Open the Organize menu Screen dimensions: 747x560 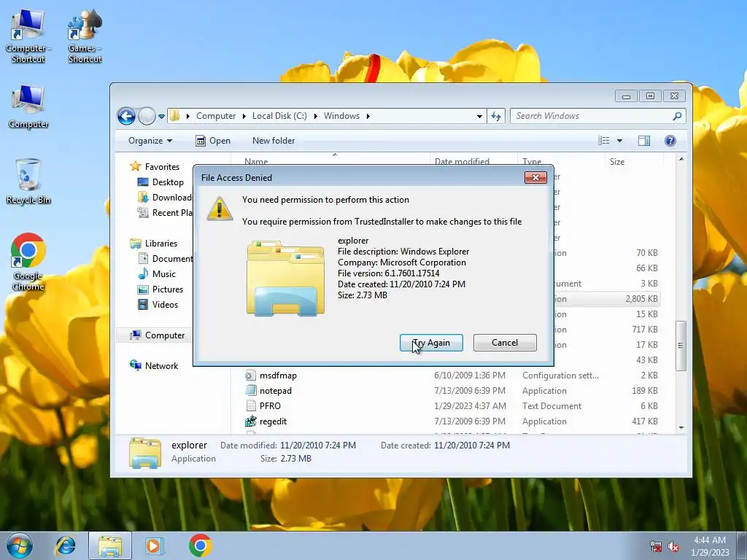pos(150,141)
